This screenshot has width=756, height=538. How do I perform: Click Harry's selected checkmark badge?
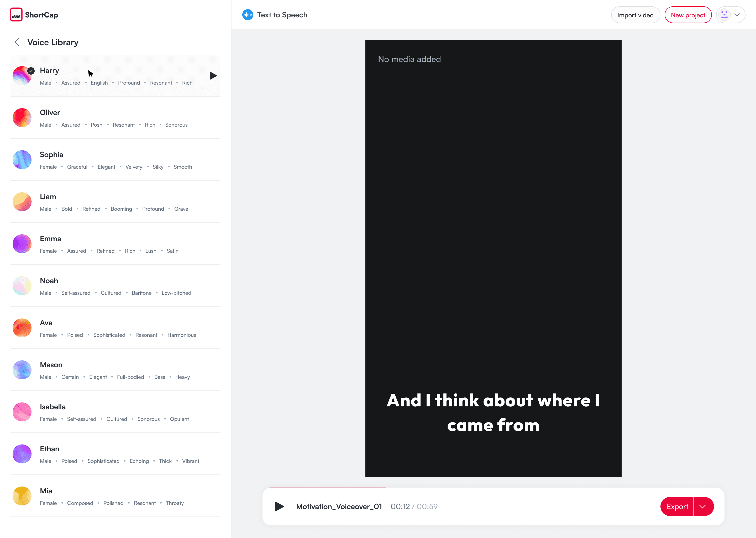click(31, 71)
